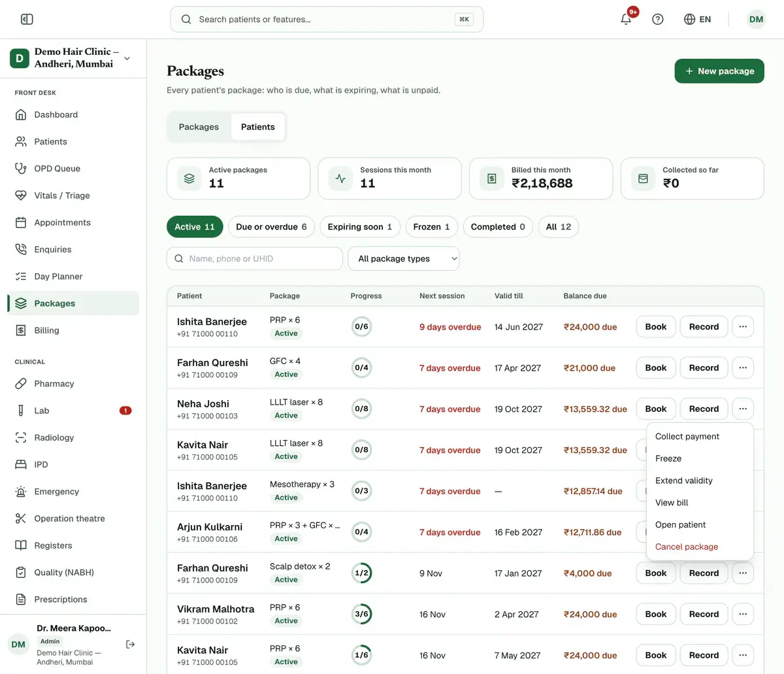The width and height of the screenshot is (784, 674).
Task: Filter by Expiring soon 1
Action: [360, 227]
